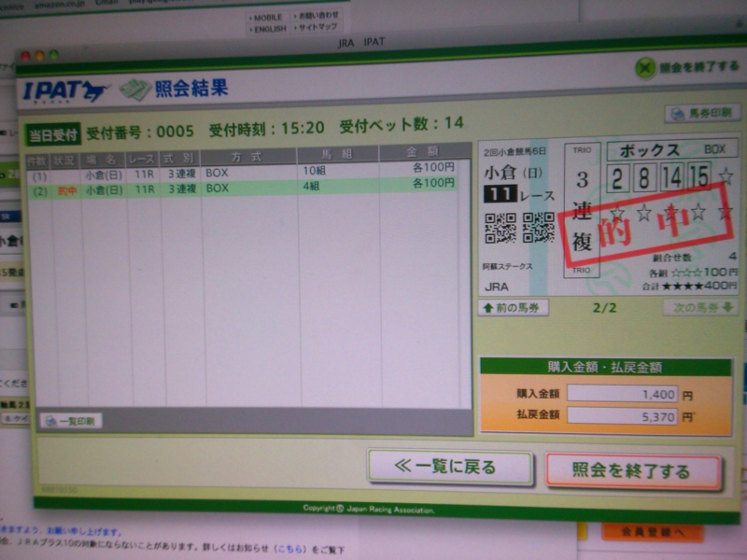Click the 馬組 column header
The image size is (747, 560).
337,154
